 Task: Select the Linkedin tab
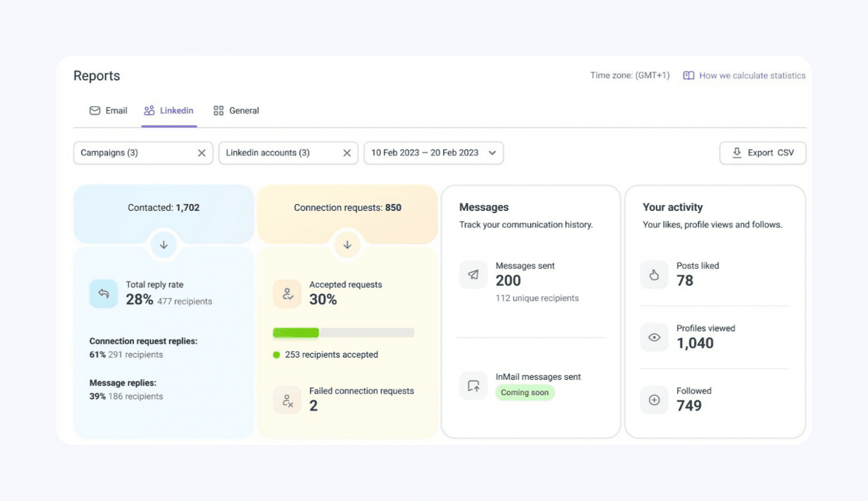[x=169, y=111]
